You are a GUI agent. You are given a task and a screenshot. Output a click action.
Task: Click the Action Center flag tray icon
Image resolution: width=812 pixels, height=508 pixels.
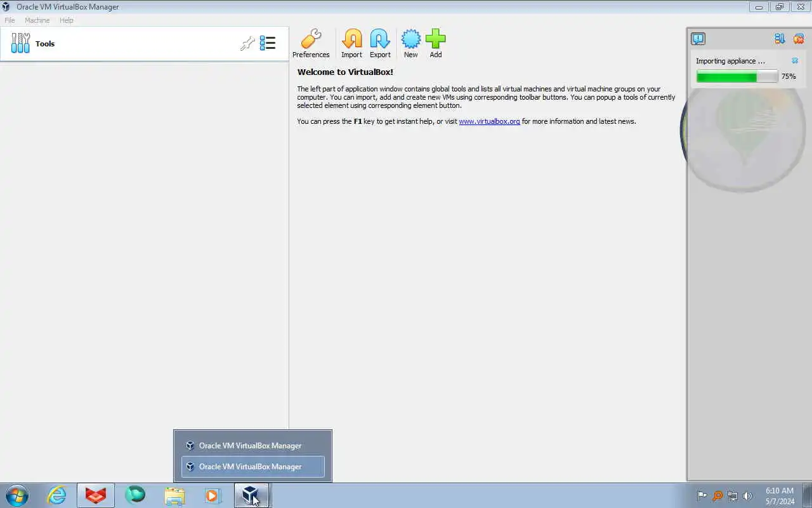click(x=702, y=496)
